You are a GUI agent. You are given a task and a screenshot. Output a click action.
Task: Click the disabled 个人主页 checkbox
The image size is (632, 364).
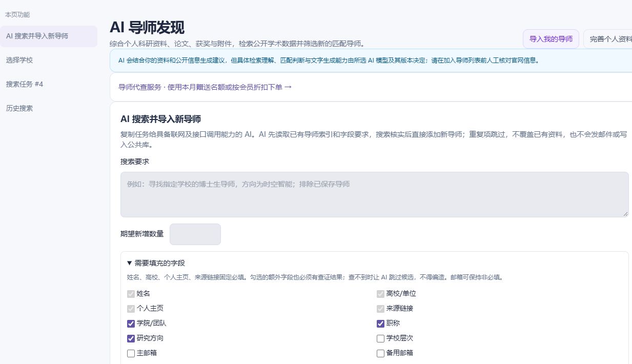point(131,309)
